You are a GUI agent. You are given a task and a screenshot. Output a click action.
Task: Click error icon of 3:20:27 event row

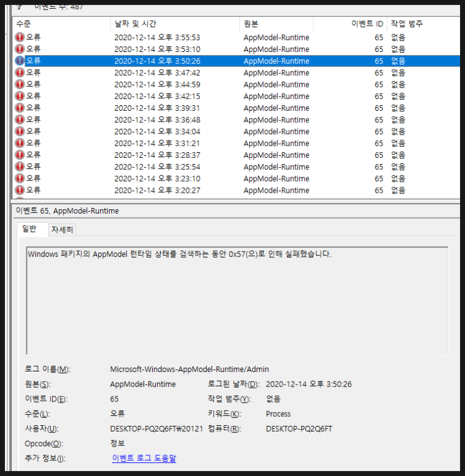pos(20,190)
